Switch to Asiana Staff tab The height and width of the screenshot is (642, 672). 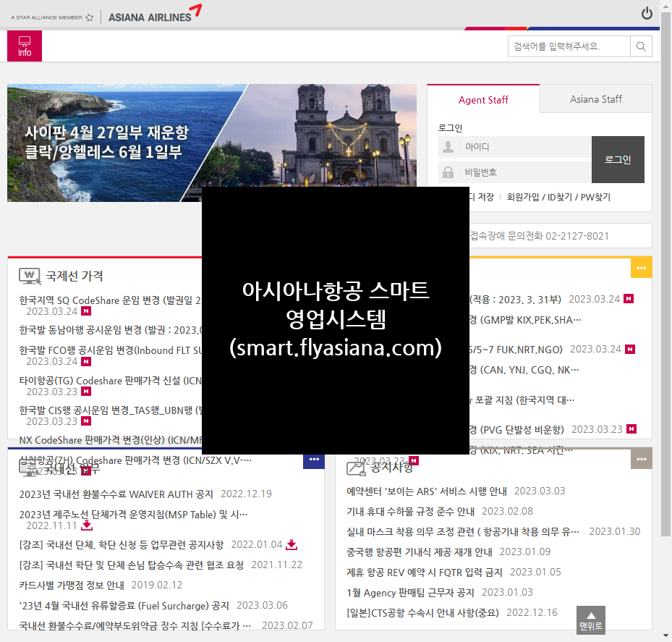pyautogui.click(x=596, y=99)
